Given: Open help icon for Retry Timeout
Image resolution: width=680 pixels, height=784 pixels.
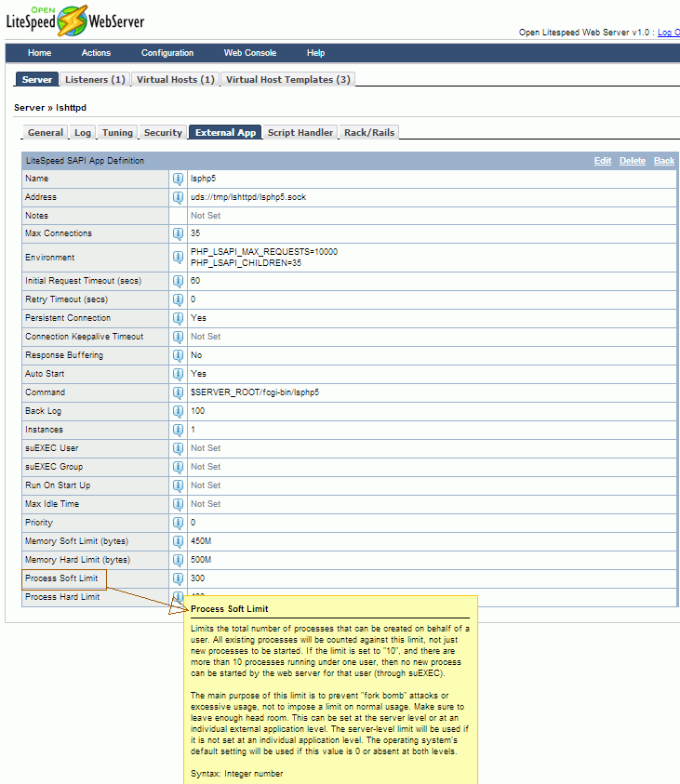Looking at the screenshot, I should [x=178, y=299].
